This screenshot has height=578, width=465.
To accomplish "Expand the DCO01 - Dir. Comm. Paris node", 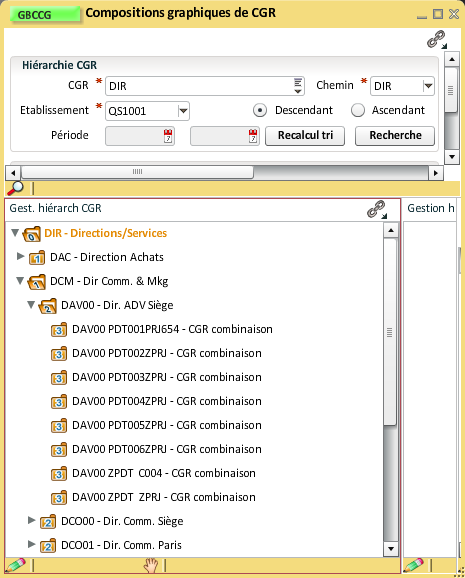I will click(32, 544).
